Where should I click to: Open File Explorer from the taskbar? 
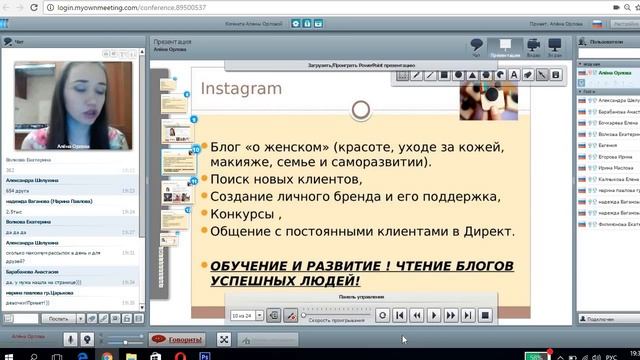(x=131, y=356)
